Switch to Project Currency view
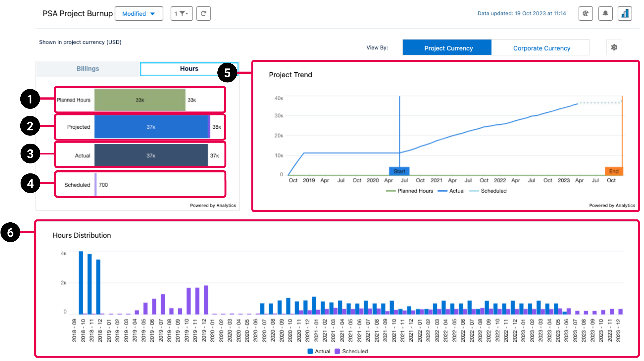The image size is (644, 361). point(448,48)
